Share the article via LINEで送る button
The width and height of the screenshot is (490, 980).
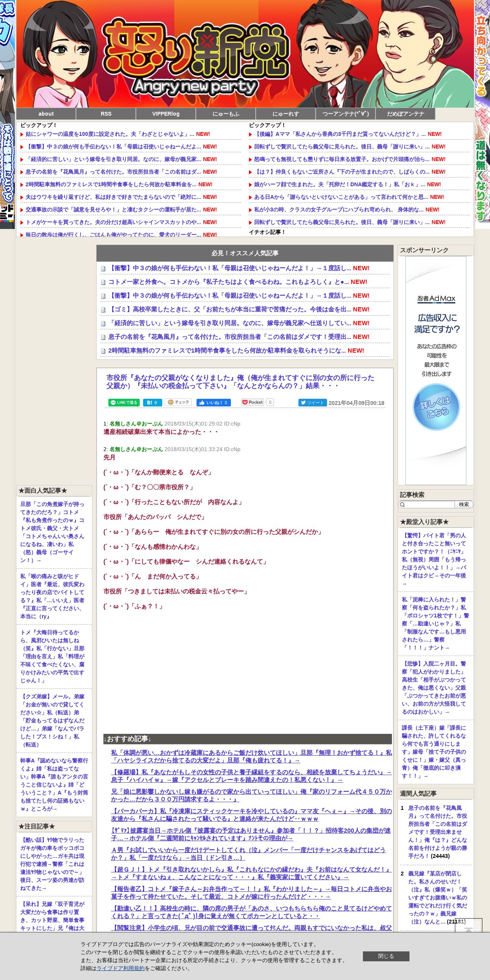click(124, 402)
